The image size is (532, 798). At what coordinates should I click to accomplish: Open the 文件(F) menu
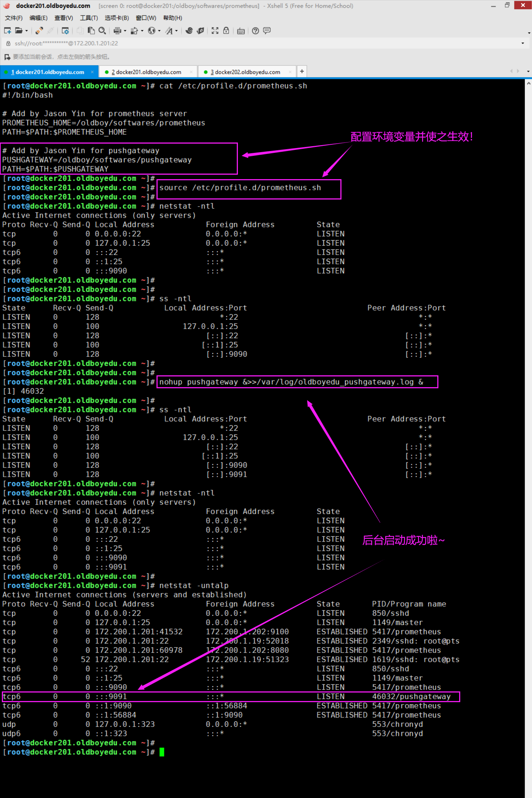[x=14, y=18]
